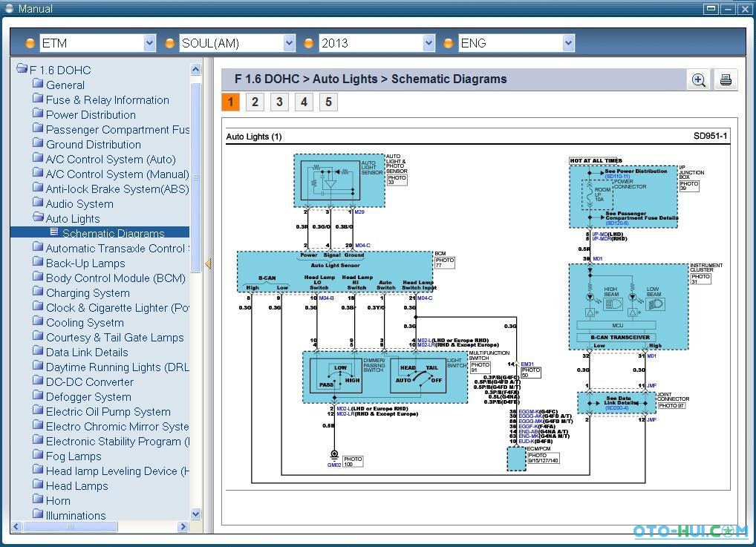756x547 pixels.
Task: Click the tree panel scroll-down arrow
Action: point(195,514)
